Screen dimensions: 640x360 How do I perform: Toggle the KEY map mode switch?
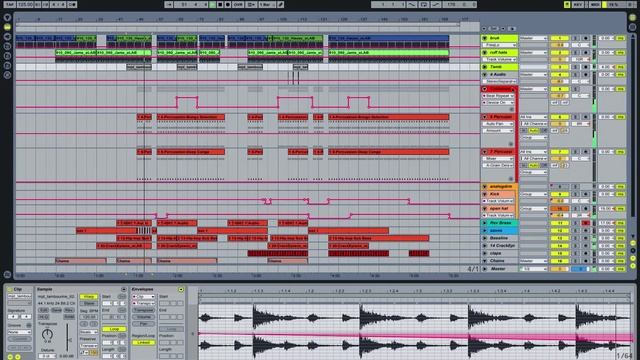pyautogui.click(x=578, y=4)
